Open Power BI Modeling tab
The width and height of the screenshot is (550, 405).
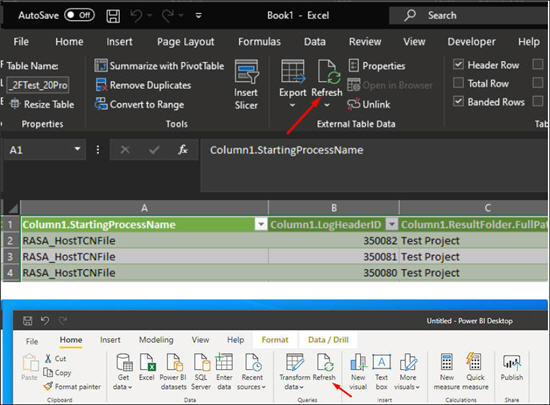(156, 340)
